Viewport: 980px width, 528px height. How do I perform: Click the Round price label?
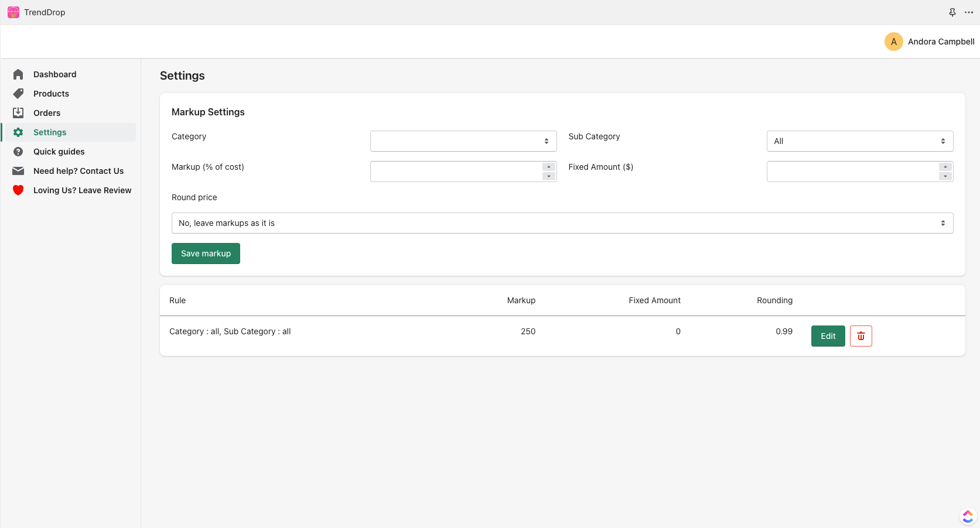point(194,197)
